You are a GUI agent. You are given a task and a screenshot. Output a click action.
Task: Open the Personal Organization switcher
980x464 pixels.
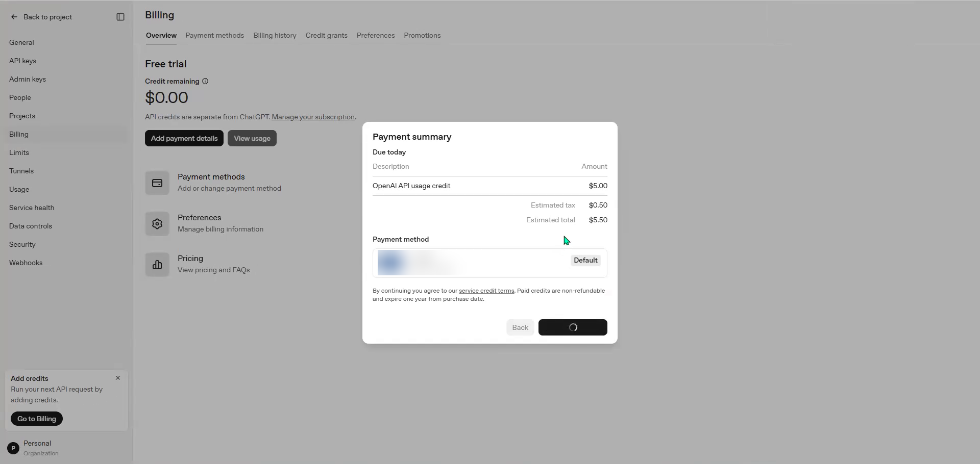click(x=66, y=448)
